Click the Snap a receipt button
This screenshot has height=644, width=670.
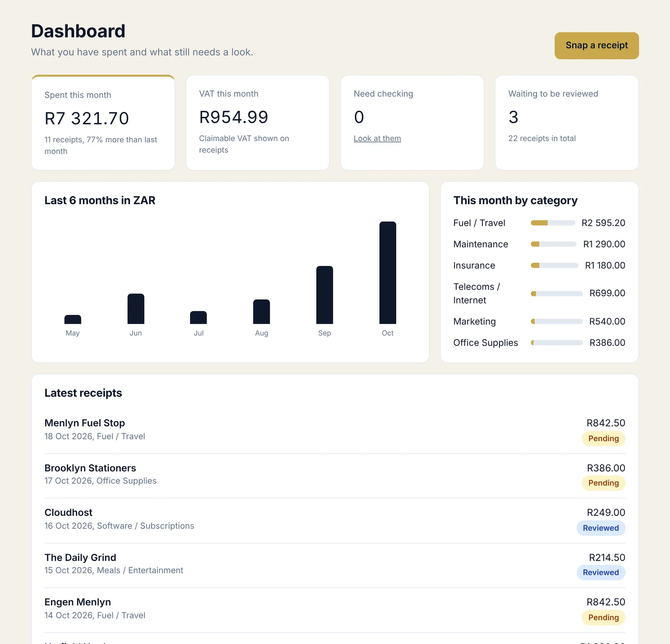click(x=597, y=46)
